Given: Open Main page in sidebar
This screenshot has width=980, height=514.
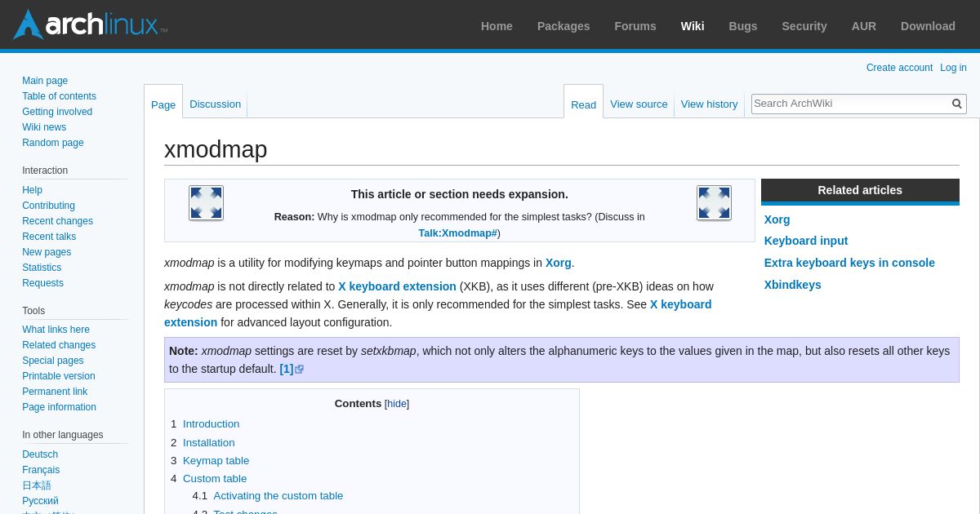Looking at the screenshot, I should [x=45, y=81].
